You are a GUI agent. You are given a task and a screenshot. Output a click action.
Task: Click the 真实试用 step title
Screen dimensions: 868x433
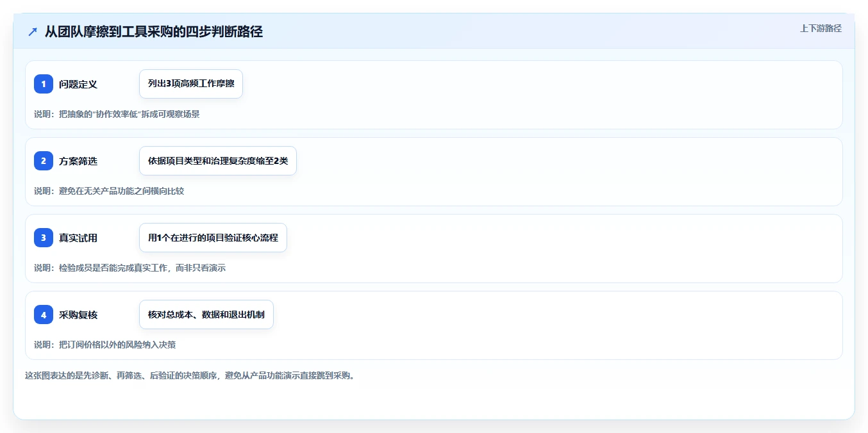(x=78, y=238)
